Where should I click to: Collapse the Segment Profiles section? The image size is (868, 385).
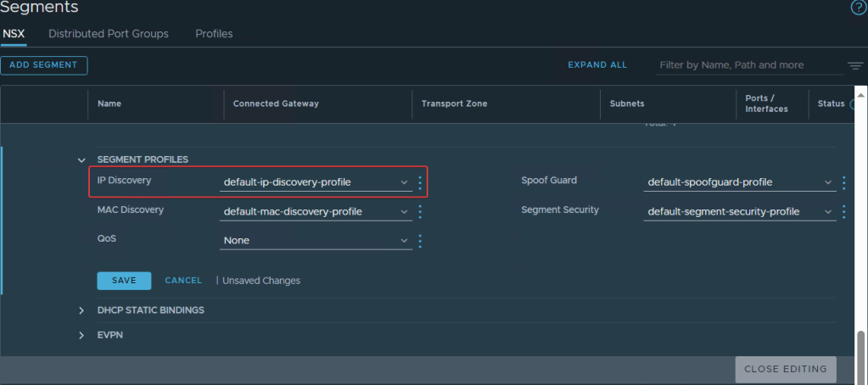(x=81, y=159)
